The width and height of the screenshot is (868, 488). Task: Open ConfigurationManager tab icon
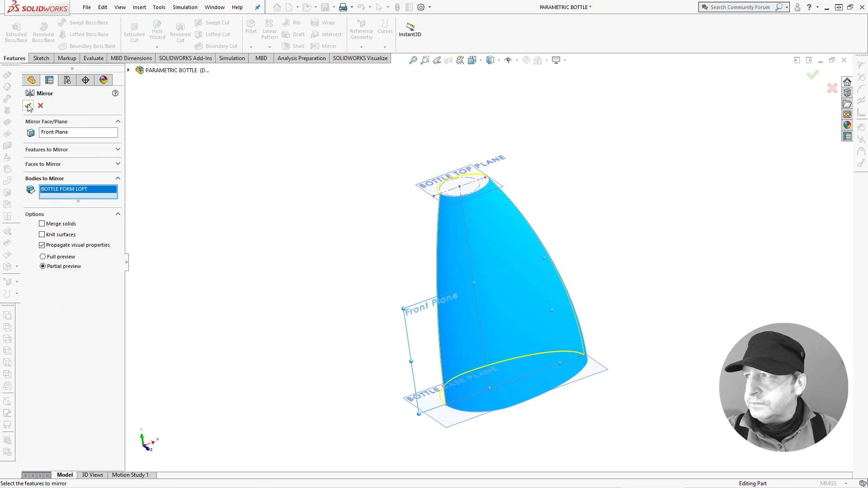(67, 80)
